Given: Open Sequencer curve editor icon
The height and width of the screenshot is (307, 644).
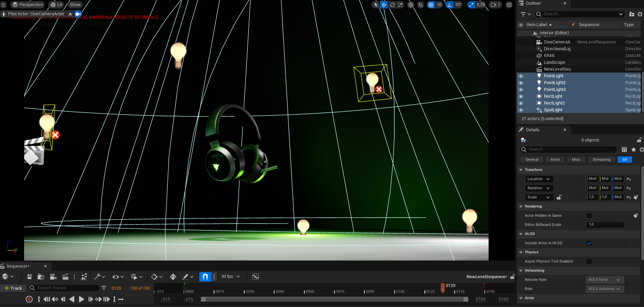Looking at the screenshot, I should coord(256,277).
